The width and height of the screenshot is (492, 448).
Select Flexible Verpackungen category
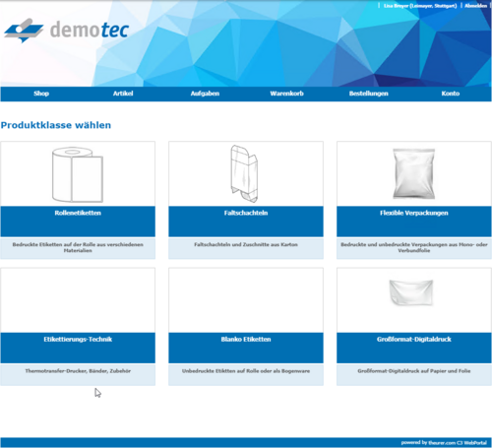pos(414,213)
